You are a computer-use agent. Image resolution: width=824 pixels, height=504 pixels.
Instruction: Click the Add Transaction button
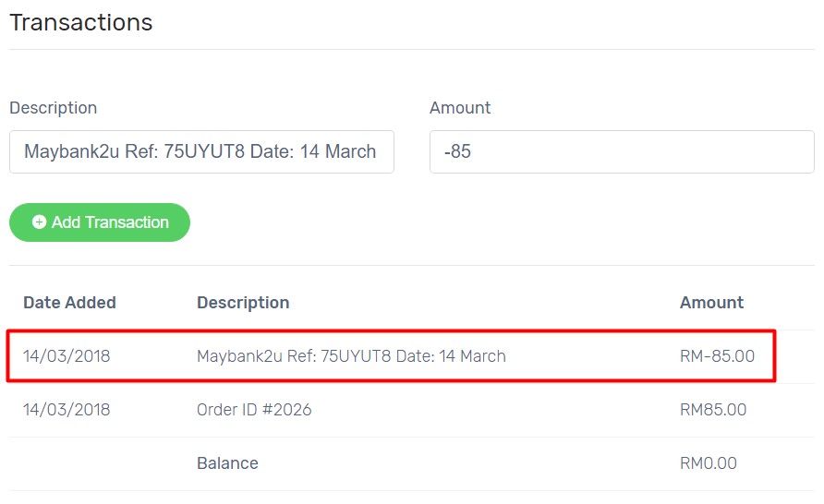[x=100, y=222]
